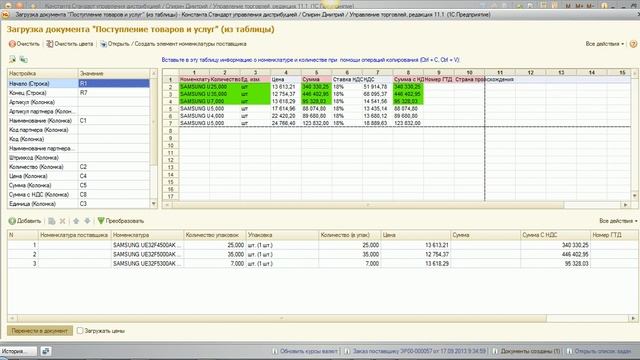Click the Добавить button
Screen dimensions: 640x360
25,221
